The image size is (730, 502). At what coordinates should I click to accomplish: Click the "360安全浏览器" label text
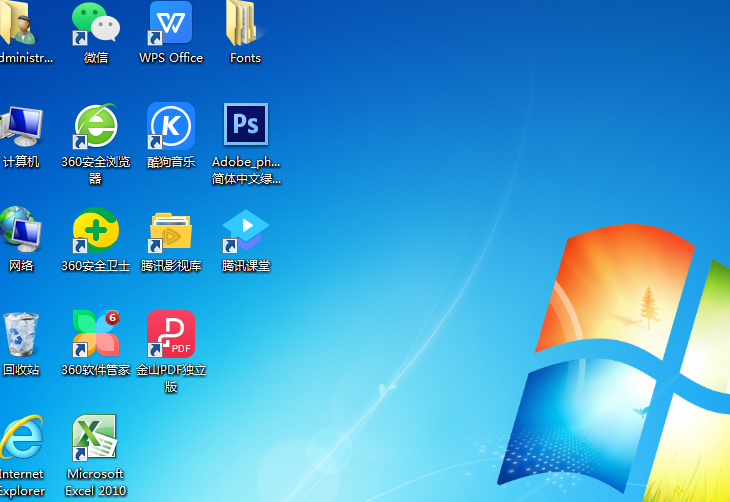click(x=96, y=170)
